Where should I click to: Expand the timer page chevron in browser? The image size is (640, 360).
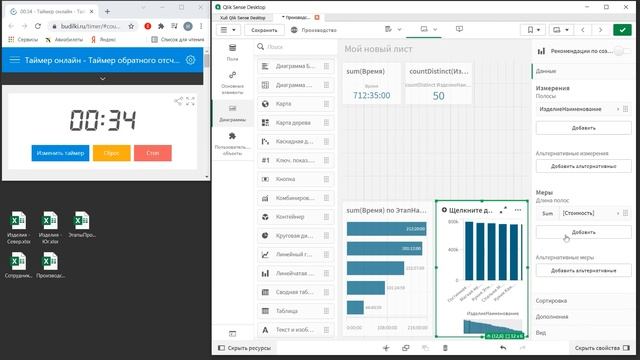click(103, 78)
